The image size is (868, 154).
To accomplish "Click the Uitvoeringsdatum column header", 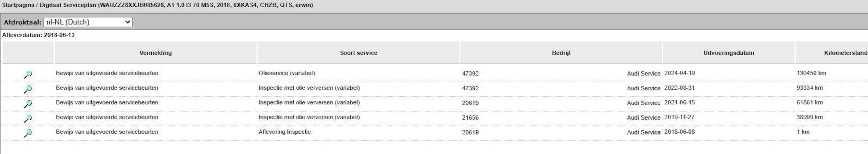I will pyautogui.click(x=728, y=53).
